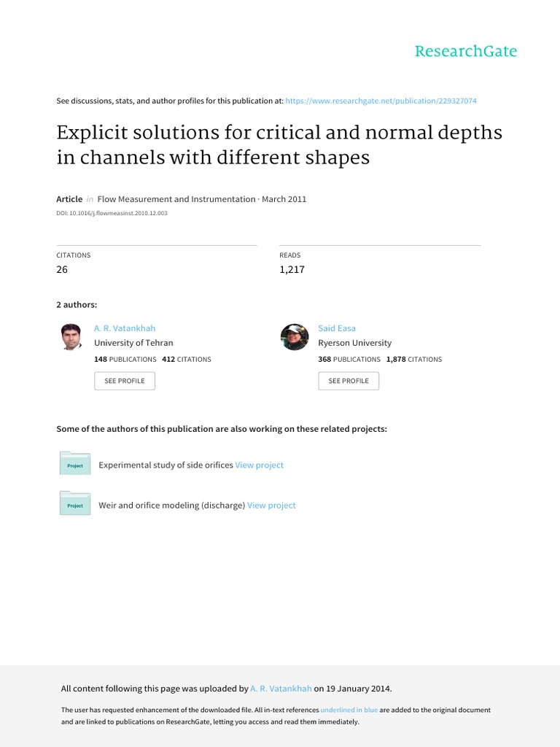Screen dimensions: 560x747
Task: Click A. R. Vatankhah's profile photo
Action: pos(71,337)
